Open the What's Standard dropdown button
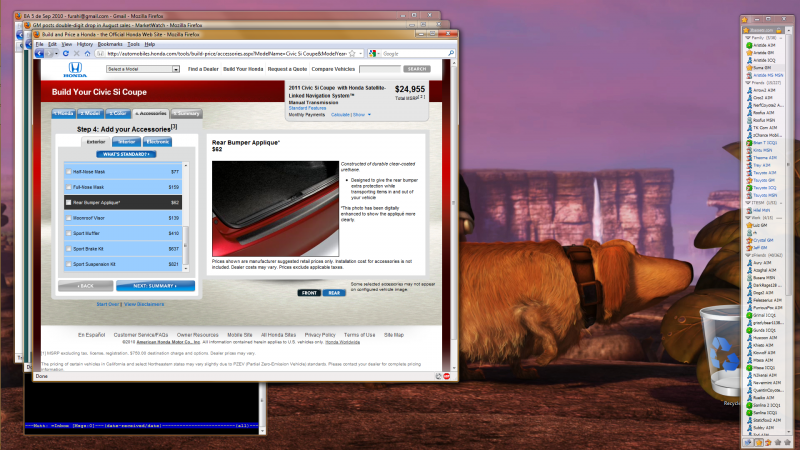Viewport: 800px width, 450px height. click(x=124, y=154)
